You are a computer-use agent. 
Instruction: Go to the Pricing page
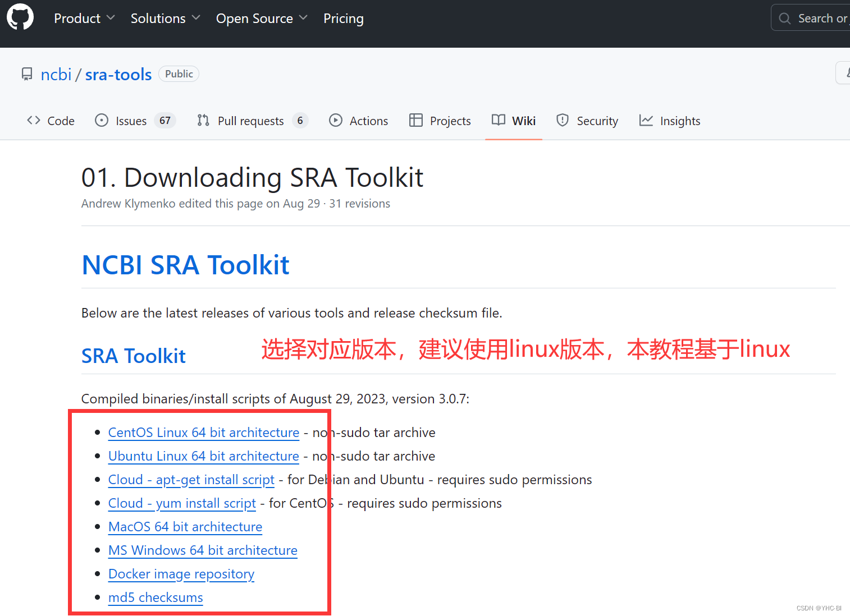pyautogui.click(x=344, y=19)
